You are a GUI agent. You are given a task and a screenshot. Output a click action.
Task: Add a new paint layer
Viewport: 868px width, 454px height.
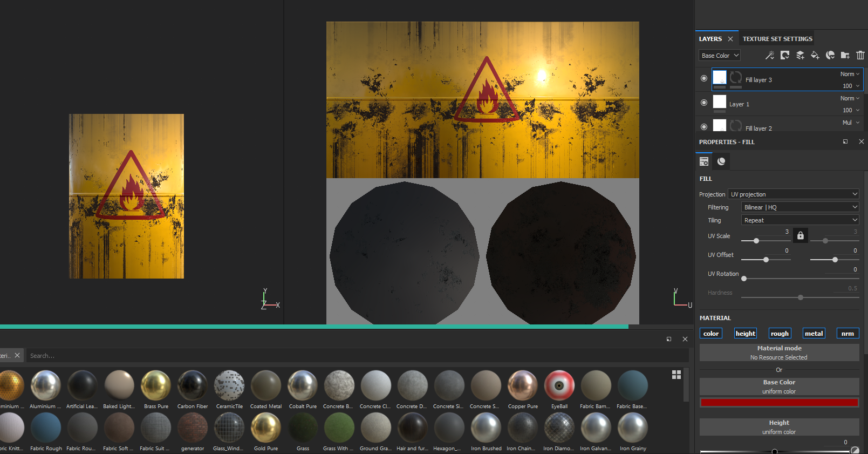point(800,55)
